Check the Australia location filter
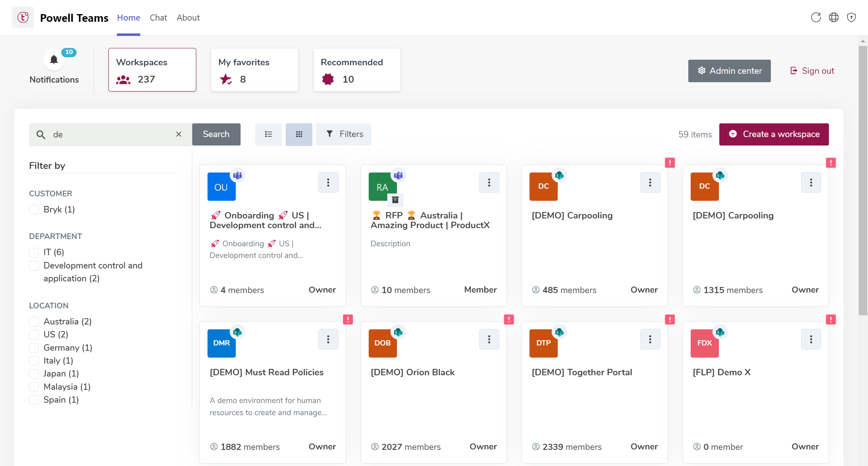This screenshot has width=868, height=466. coord(34,322)
